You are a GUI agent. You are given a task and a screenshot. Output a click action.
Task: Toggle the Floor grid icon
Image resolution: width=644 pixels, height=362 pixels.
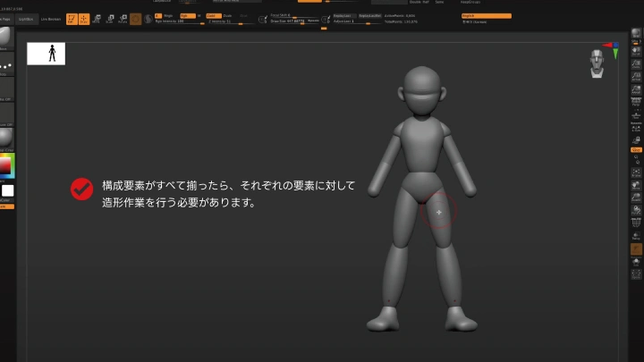coord(636,115)
